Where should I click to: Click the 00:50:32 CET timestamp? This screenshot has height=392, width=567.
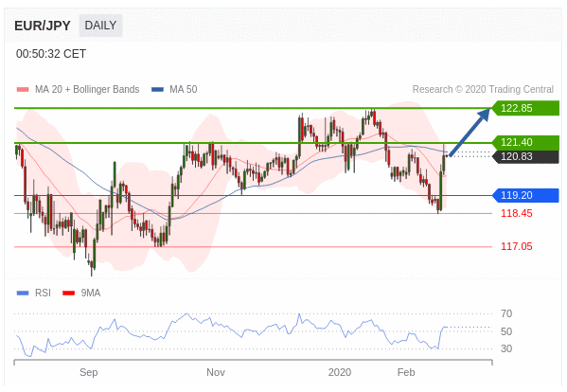tap(51, 54)
